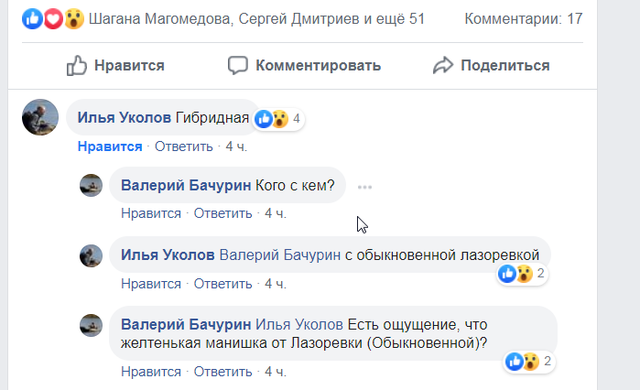Click the 4 ч. timestamp of Кого с кем? reply

point(276,213)
